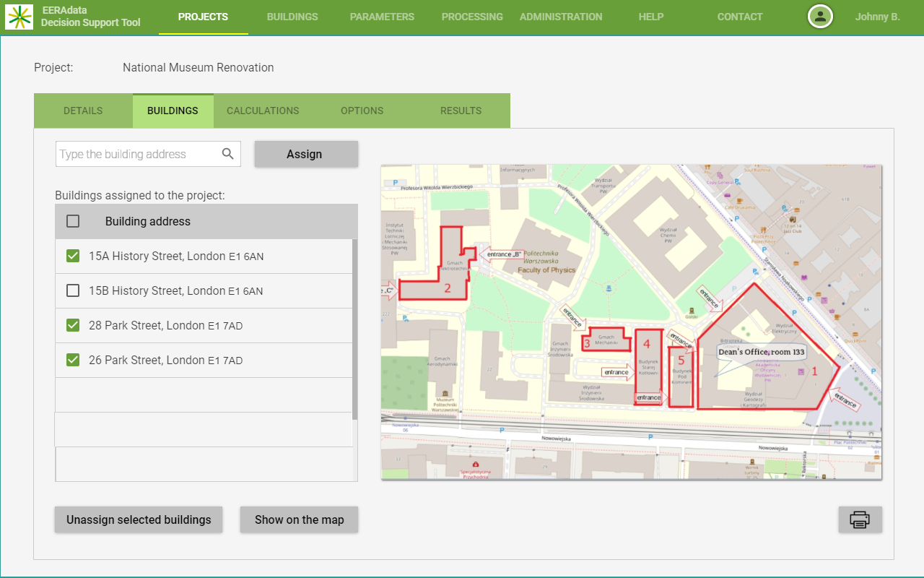
Task: Open the PARAMETERS menu
Action: click(x=382, y=17)
